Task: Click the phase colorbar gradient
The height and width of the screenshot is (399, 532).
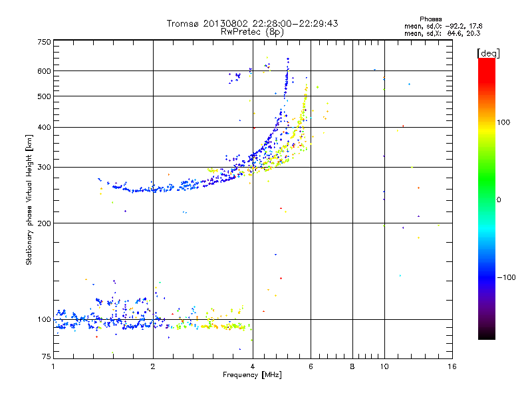Action: tap(487, 198)
